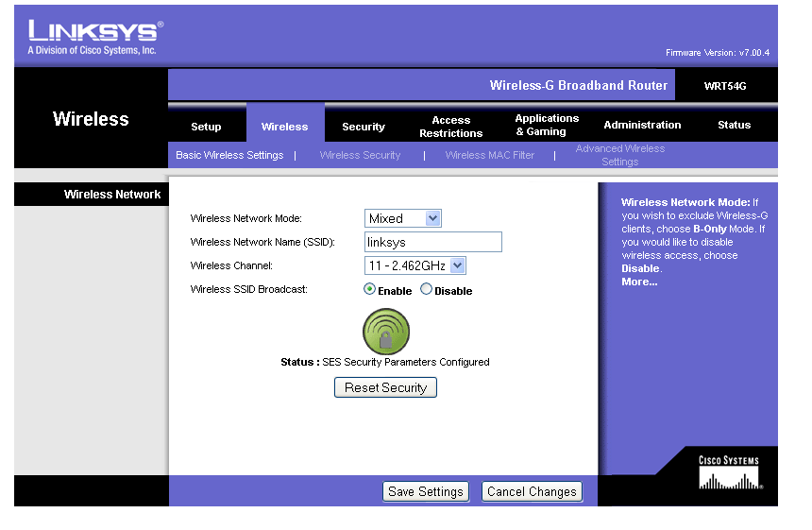Open the Wireless Security subtab
This screenshot has height=530, width=812.
point(360,155)
